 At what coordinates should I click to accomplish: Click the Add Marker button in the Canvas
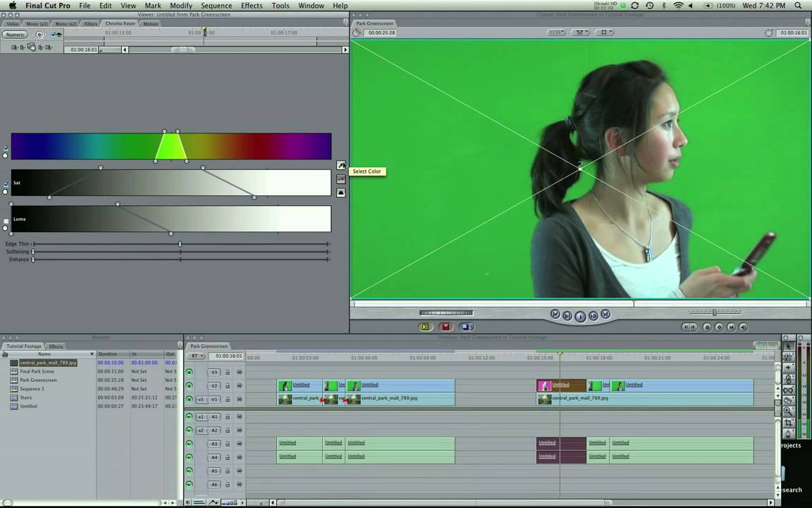pyautogui.click(x=707, y=327)
